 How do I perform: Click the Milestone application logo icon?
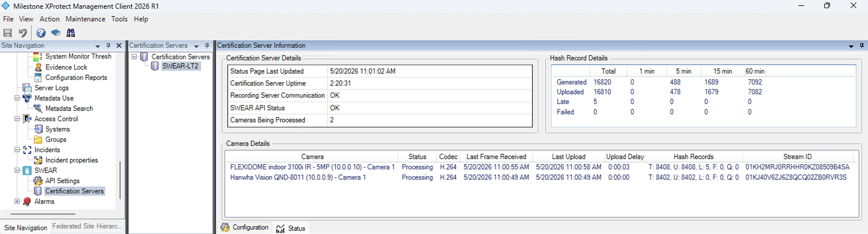pyautogui.click(x=6, y=6)
